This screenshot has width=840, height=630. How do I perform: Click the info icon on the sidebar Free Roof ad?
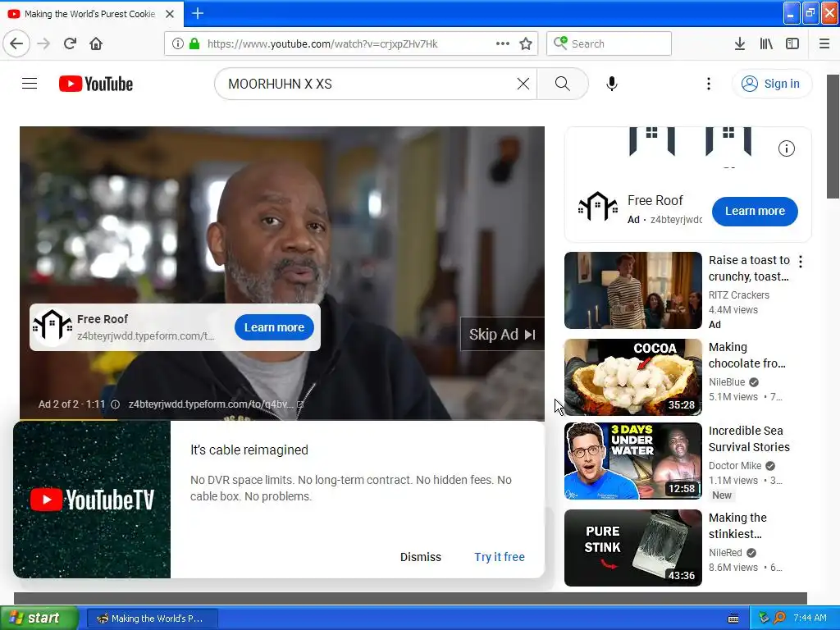tap(787, 148)
